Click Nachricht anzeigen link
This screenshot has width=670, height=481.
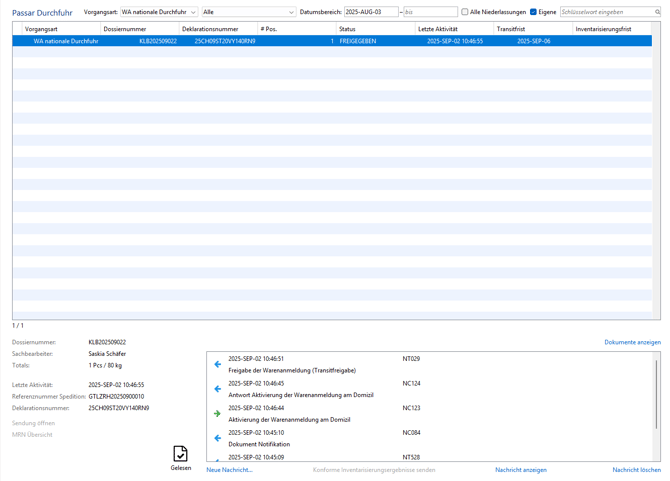click(x=521, y=470)
